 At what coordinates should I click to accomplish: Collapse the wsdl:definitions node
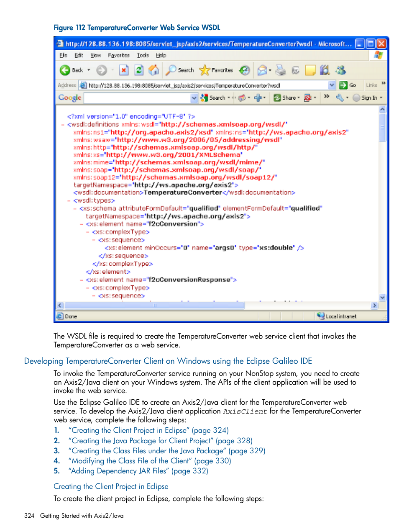coord(63,125)
